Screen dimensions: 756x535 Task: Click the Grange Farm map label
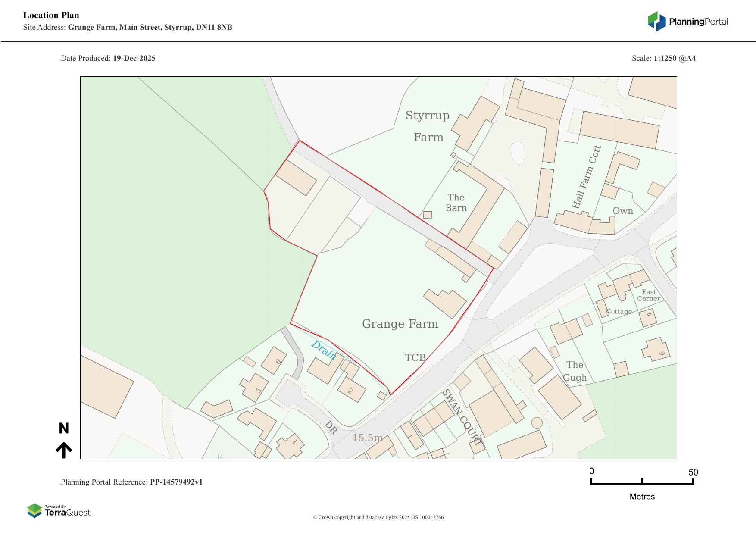(400, 324)
